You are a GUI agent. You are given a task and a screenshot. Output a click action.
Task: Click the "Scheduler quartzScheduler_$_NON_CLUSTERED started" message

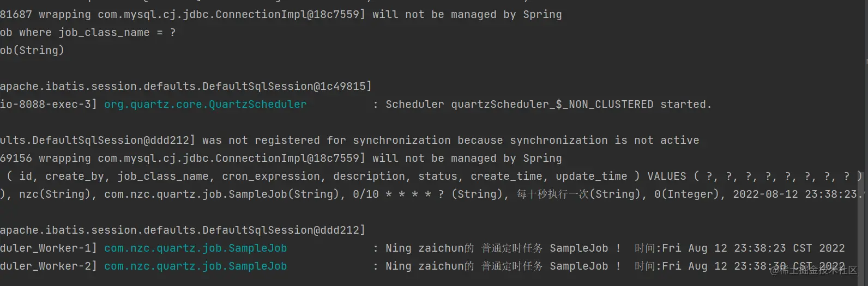coord(548,104)
